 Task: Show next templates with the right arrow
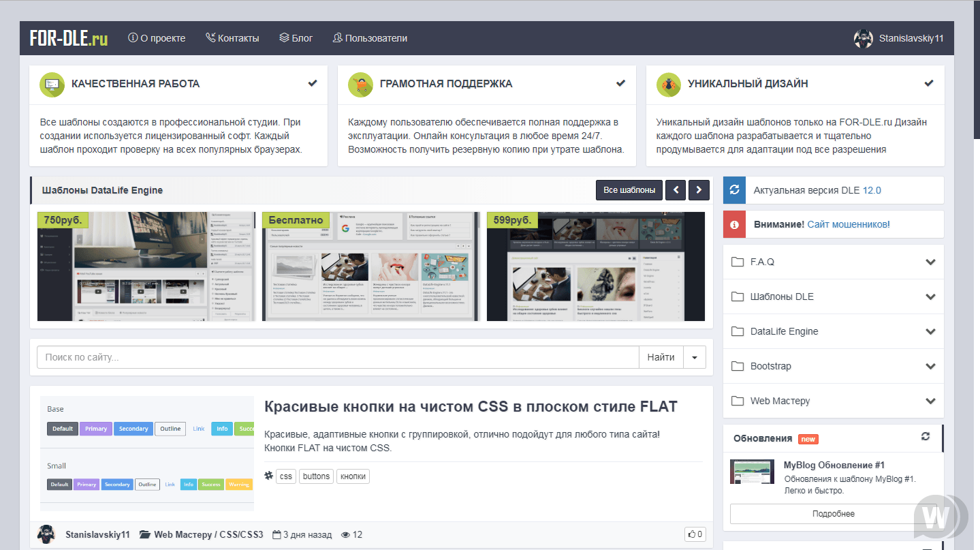699,190
